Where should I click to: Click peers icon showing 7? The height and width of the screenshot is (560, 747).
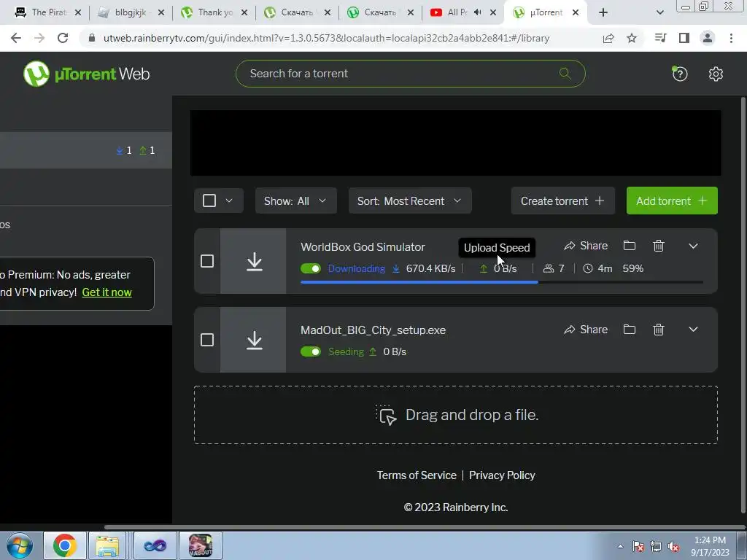(549, 268)
